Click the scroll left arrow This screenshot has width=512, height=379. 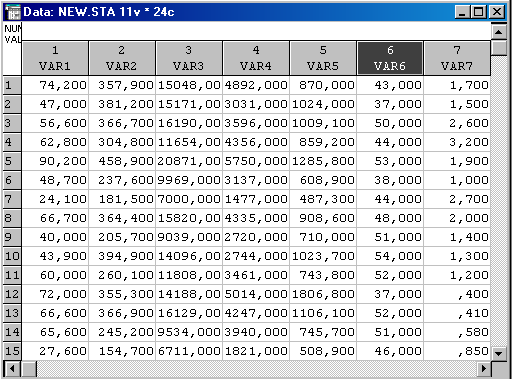(12, 369)
